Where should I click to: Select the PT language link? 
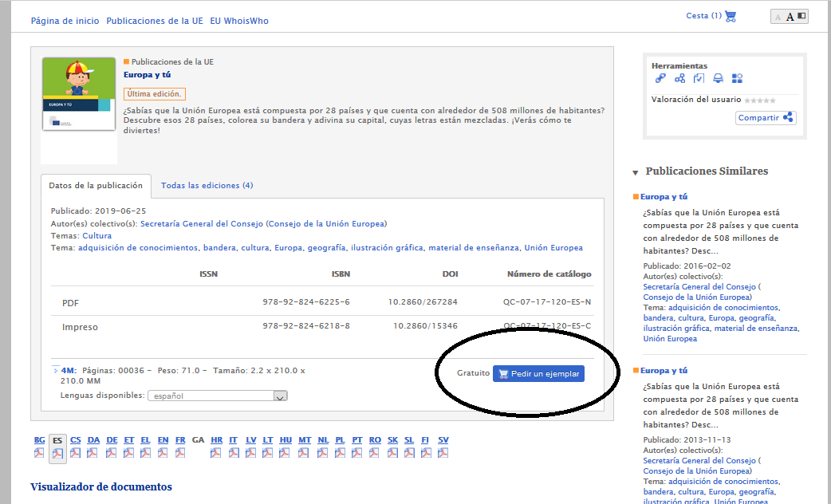(x=357, y=440)
